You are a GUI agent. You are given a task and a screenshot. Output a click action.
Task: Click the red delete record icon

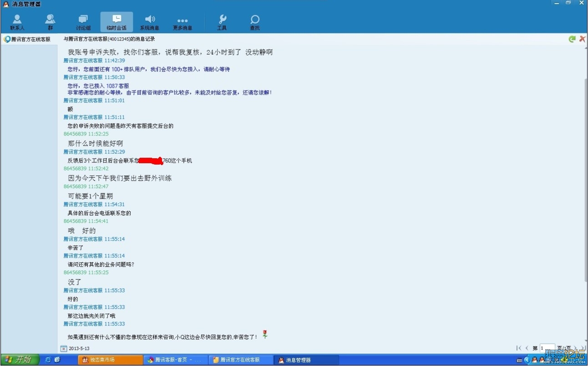coord(582,39)
